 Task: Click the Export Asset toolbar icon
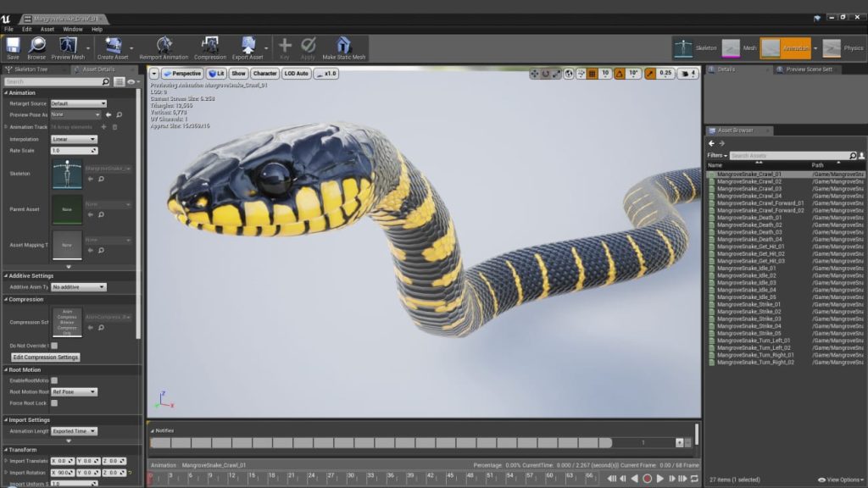point(247,47)
